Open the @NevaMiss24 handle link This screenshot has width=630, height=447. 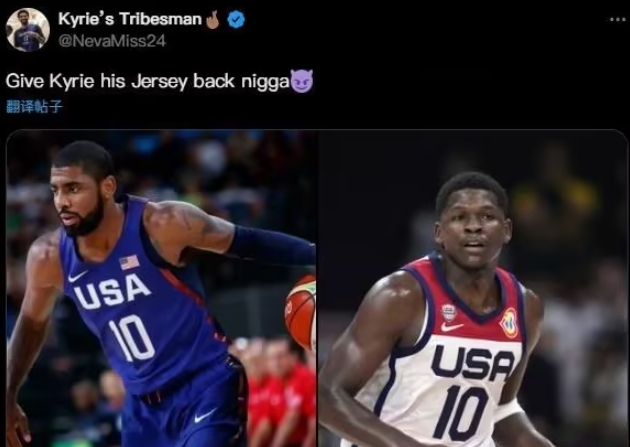pos(112,41)
